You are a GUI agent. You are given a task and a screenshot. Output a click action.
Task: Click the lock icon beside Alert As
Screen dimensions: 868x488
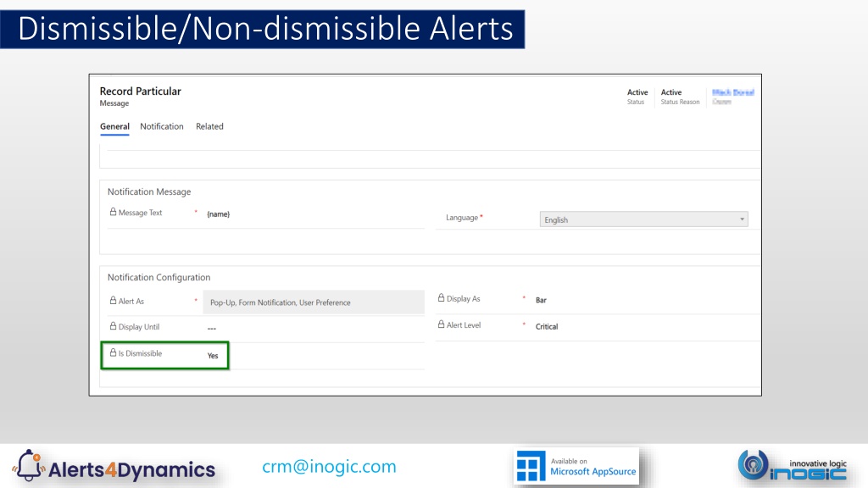pos(113,301)
